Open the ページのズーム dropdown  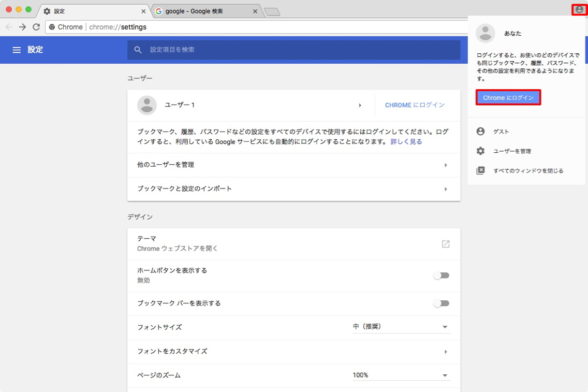[401, 375]
